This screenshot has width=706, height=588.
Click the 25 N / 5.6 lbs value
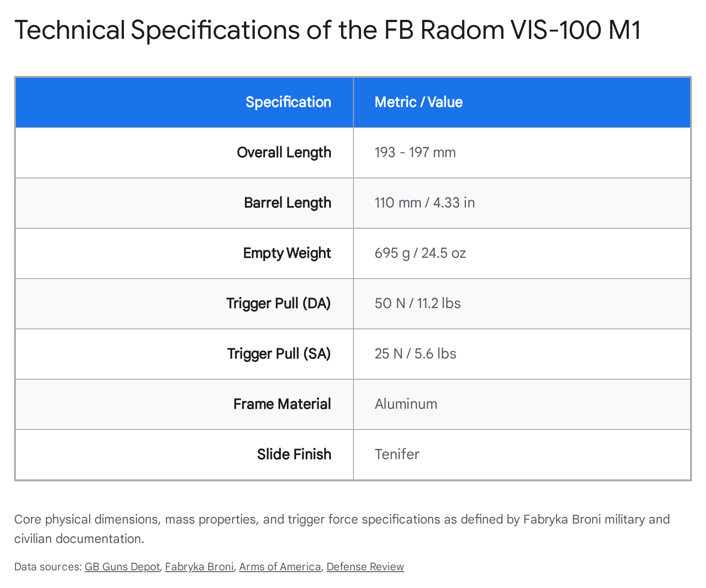415,354
